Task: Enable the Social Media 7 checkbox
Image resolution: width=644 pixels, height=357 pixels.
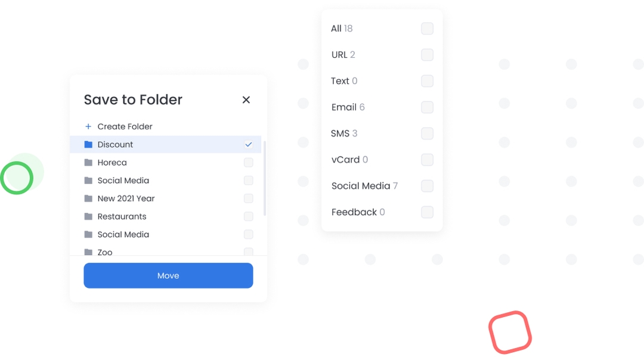Action: click(x=427, y=186)
